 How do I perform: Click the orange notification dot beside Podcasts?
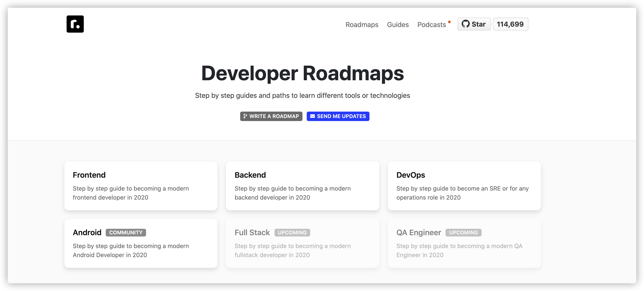pyautogui.click(x=449, y=22)
